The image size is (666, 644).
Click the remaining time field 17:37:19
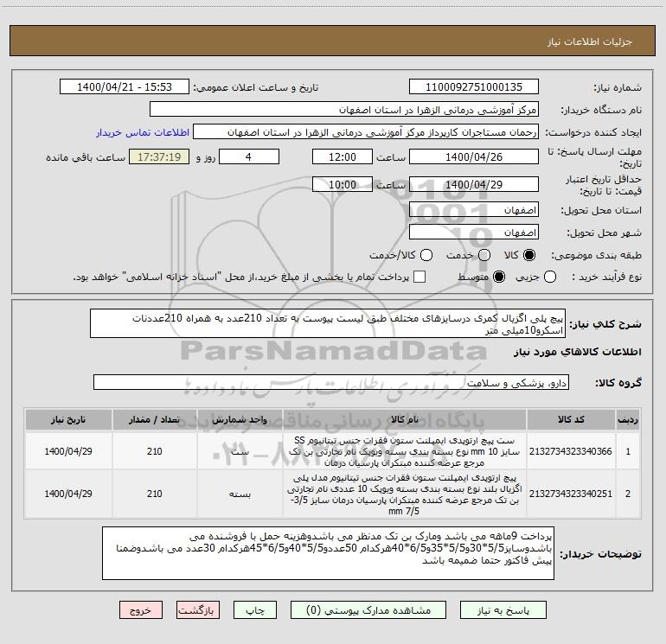coord(159,157)
